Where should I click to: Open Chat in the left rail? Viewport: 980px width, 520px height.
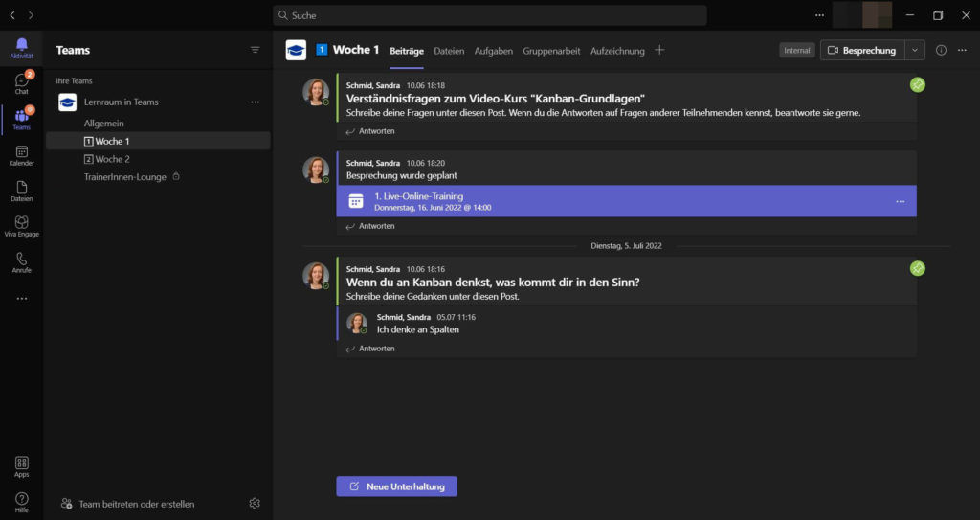pos(21,83)
